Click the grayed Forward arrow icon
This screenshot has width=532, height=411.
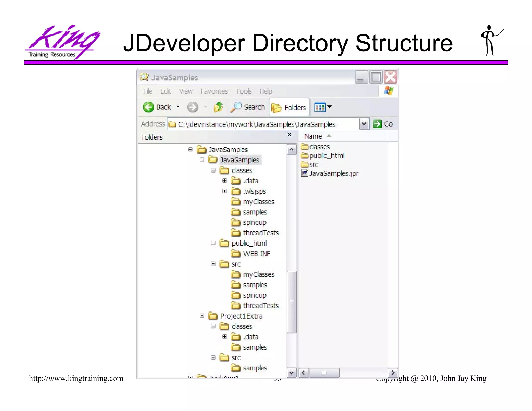[x=192, y=107]
